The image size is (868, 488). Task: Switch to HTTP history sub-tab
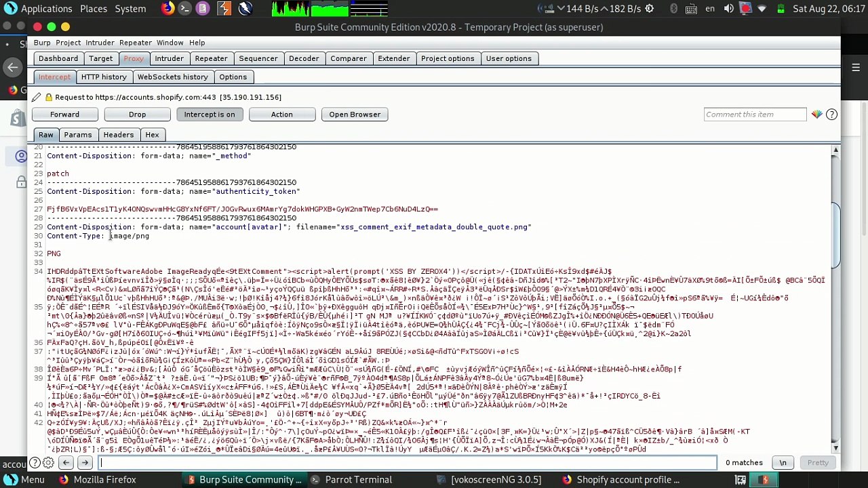click(x=104, y=77)
